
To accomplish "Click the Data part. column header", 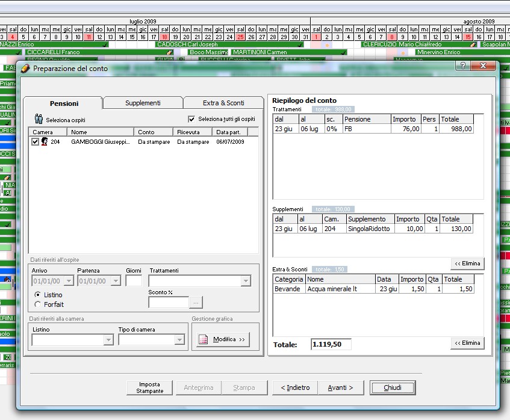I will [230, 132].
